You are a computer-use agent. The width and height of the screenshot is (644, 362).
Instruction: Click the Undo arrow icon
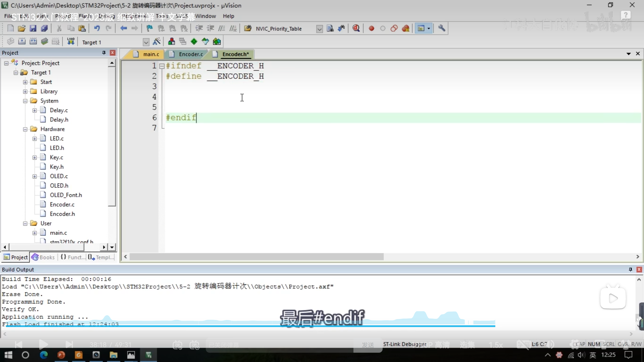[x=97, y=28]
